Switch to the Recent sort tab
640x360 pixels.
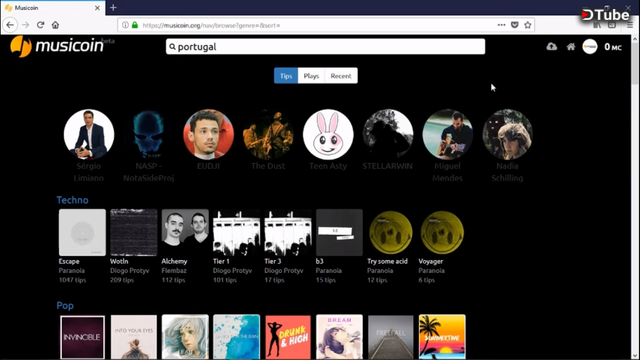click(341, 76)
